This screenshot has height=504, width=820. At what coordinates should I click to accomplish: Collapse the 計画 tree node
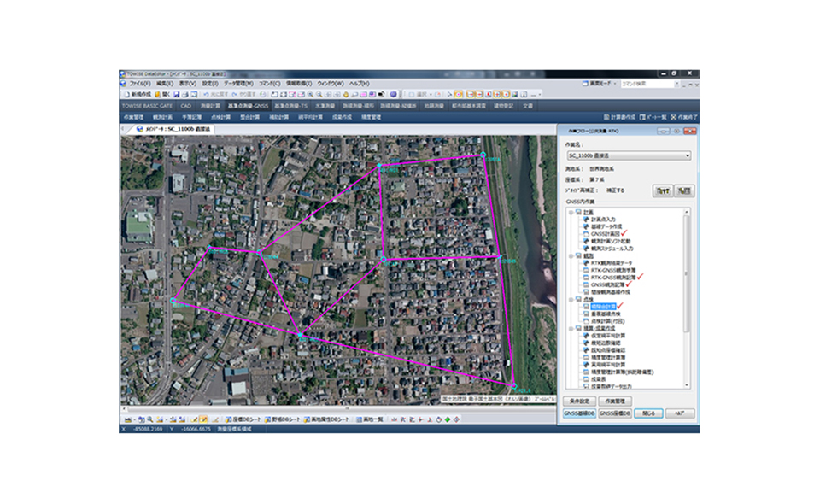(571, 212)
